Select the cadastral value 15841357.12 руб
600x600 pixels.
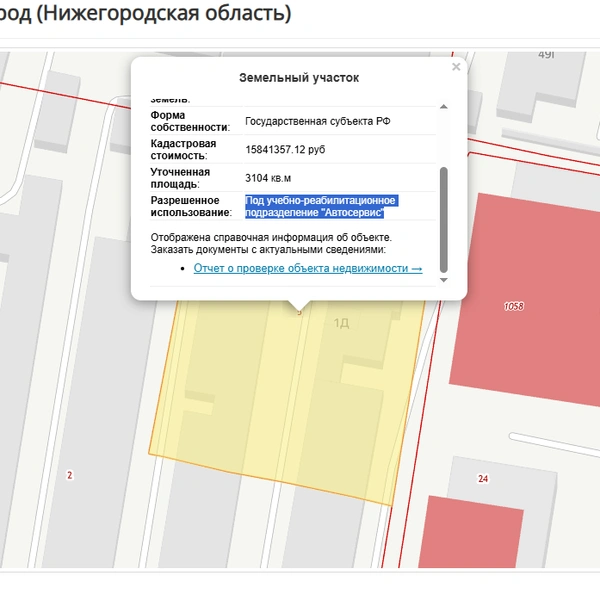[285, 150]
